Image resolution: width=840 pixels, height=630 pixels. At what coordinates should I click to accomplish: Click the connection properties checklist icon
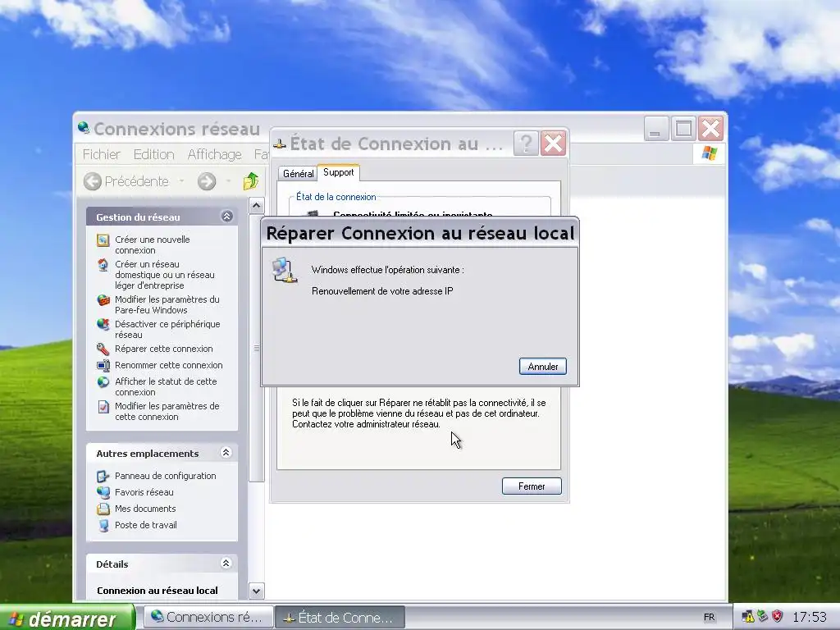103,407
